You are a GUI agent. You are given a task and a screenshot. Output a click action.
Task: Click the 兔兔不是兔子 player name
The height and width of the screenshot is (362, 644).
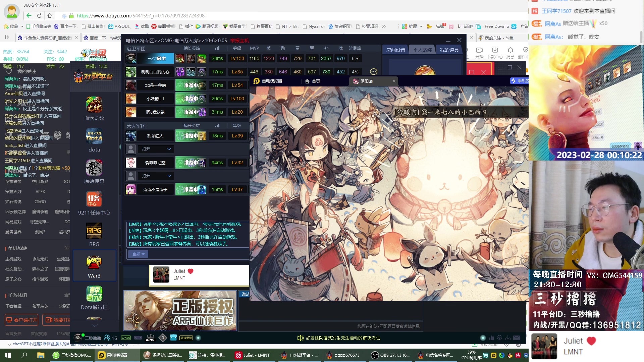pos(155,189)
